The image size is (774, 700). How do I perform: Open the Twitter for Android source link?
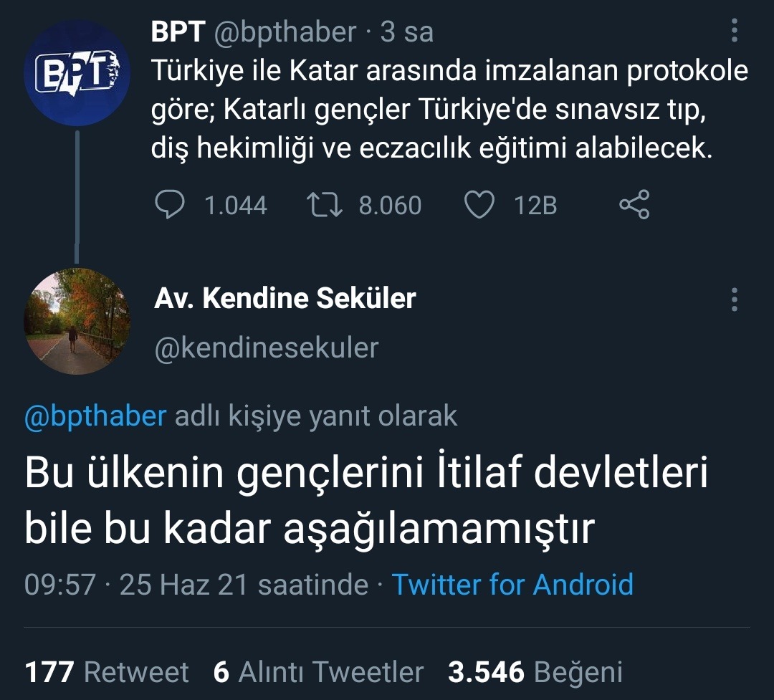[x=512, y=585]
